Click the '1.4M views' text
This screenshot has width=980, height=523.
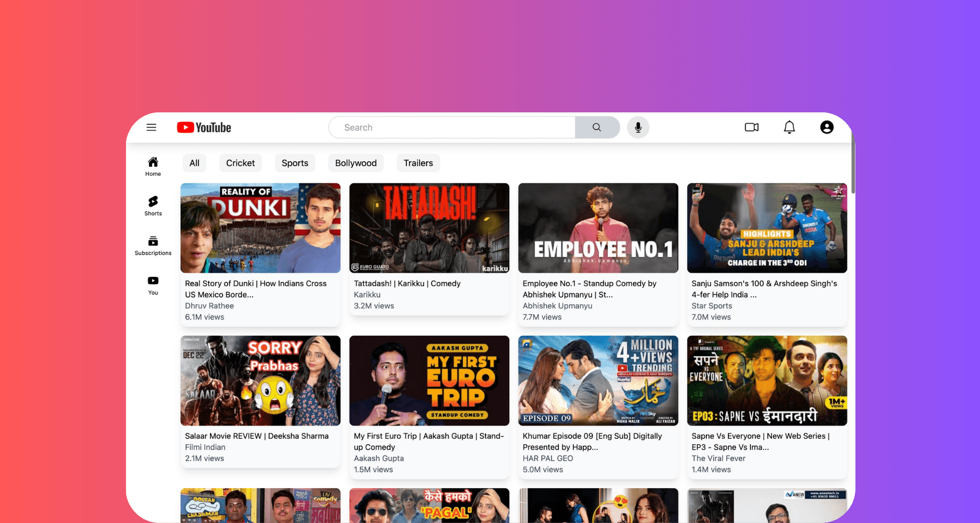[x=711, y=470]
